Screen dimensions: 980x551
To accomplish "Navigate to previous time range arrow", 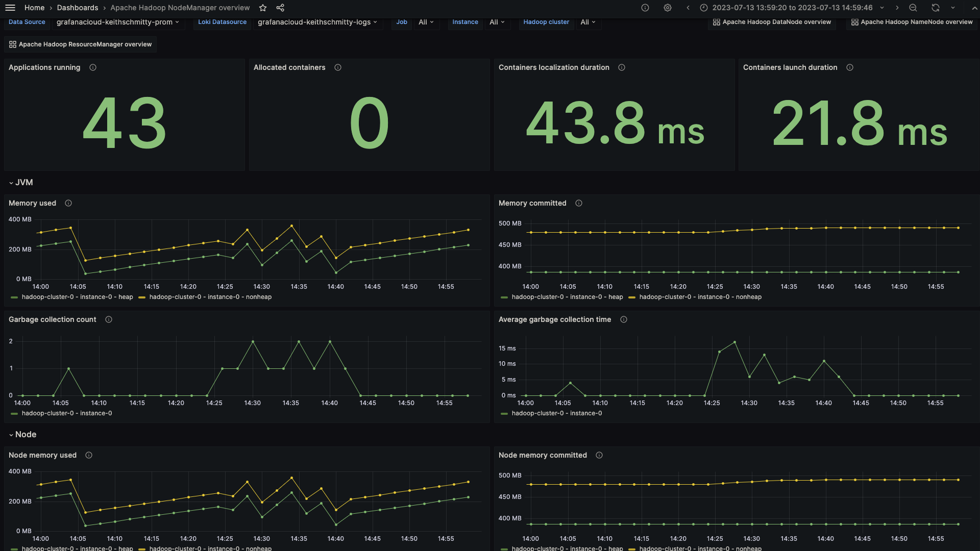I will click(x=687, y=8).
